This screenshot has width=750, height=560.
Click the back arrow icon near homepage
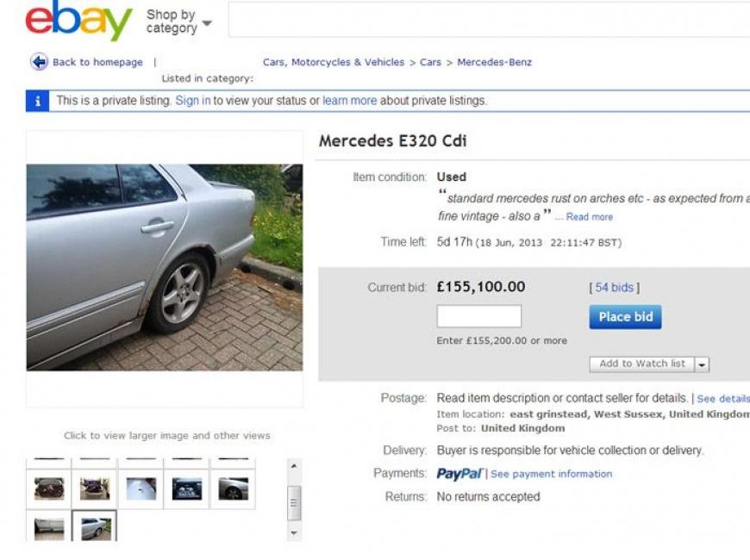pos(39,62)
